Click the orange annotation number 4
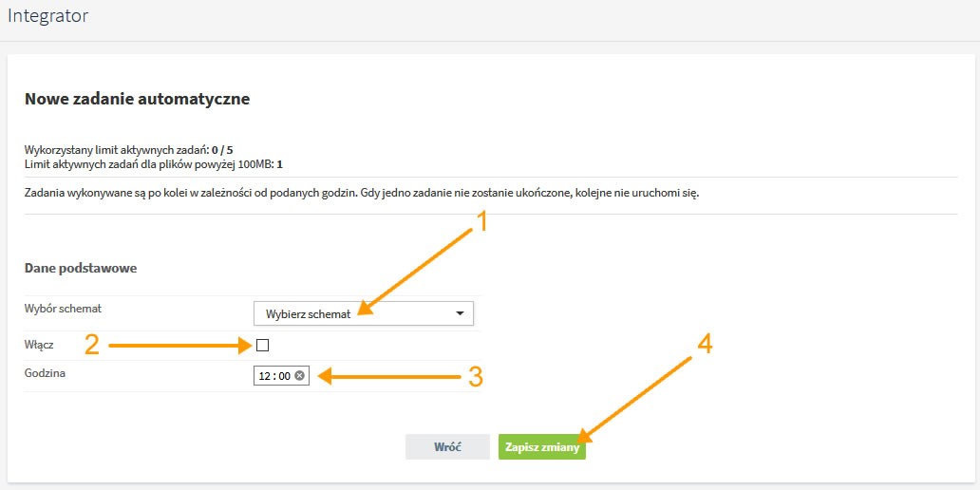Screen dimensions: 980x490 (x=705, y=345)
